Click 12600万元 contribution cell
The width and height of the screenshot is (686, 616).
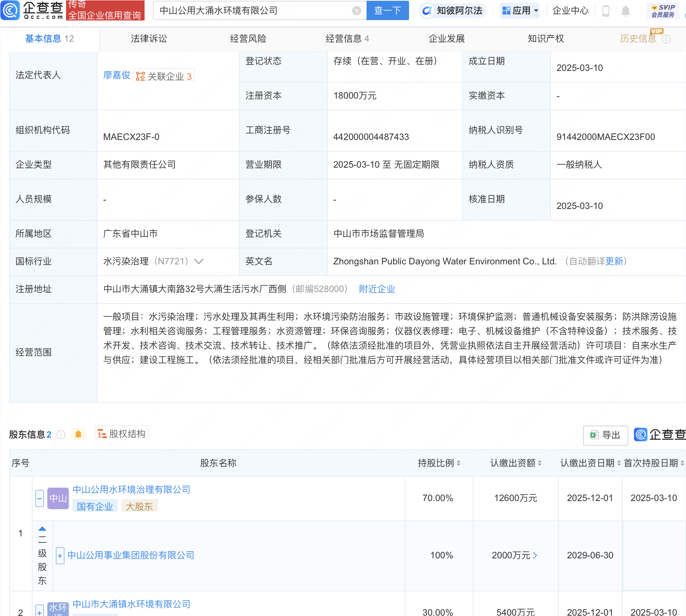coord(516,498)
